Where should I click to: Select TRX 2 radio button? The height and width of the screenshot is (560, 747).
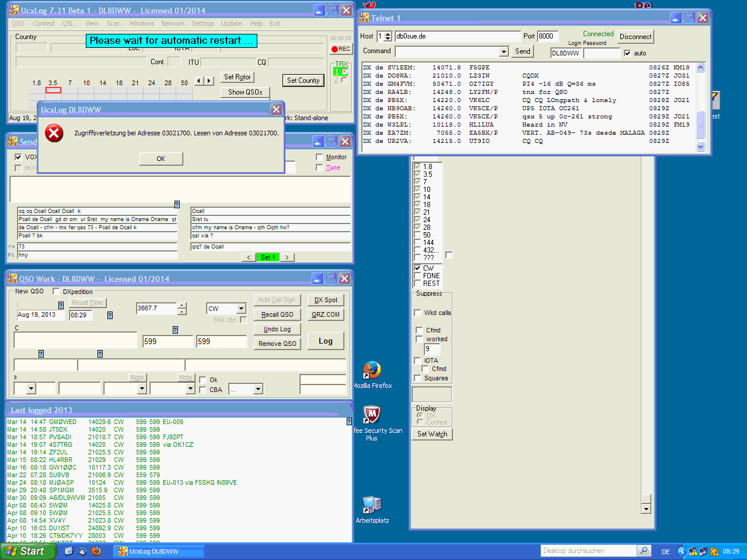pyautogui.click(x=344, y=80)
